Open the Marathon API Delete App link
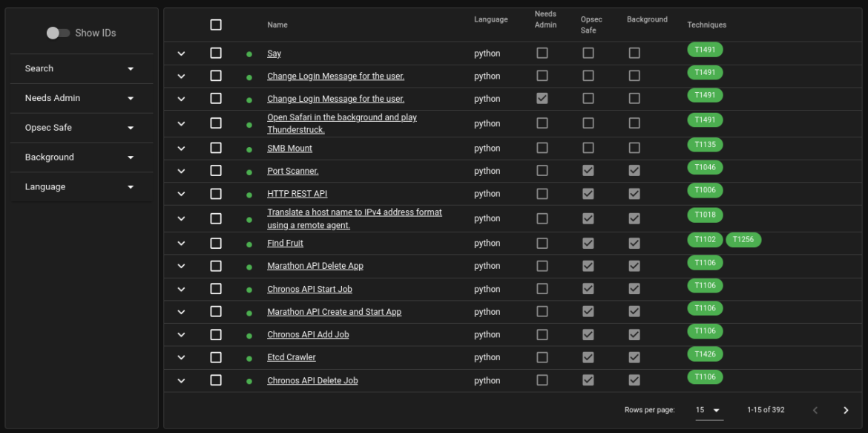The image size is (868, 433). pos(315,266)
